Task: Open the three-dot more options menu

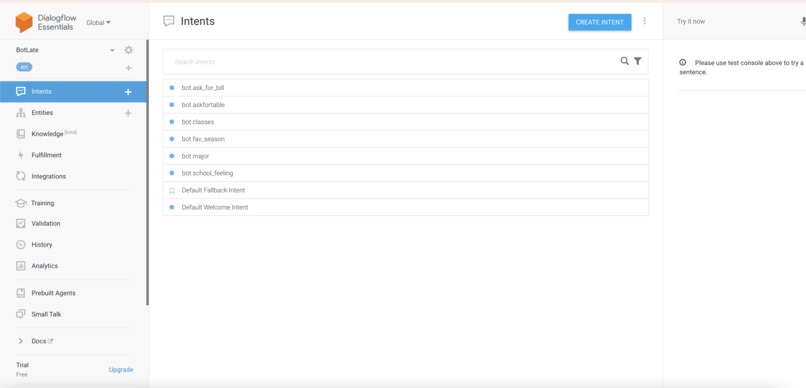Action: tap(645, 21)
